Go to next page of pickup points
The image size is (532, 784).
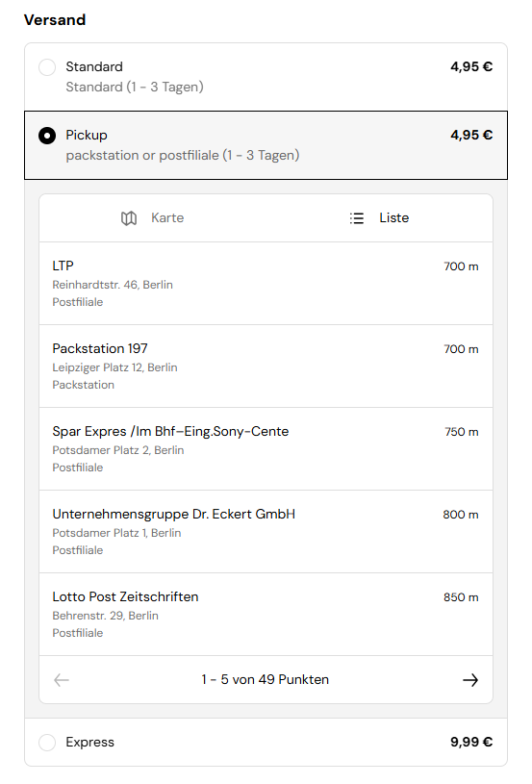pyautogui.click(x=470, y=680)
